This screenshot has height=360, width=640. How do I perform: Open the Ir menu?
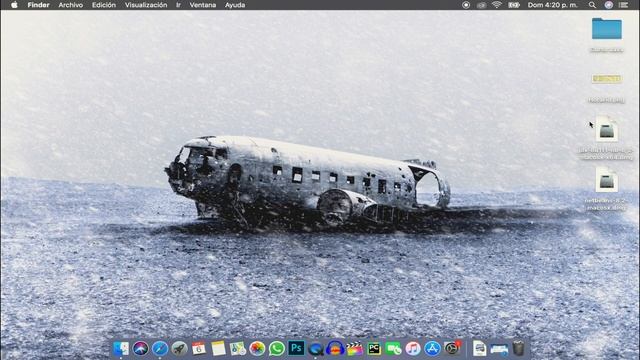[178, 5]
